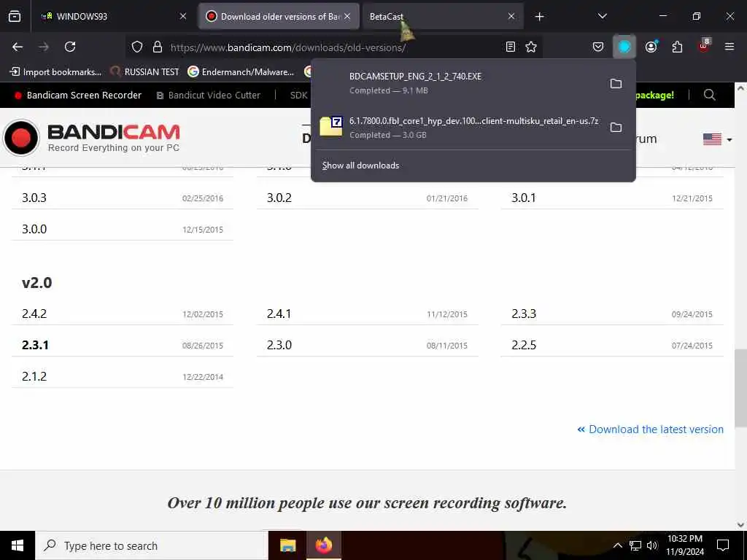Screen dimensions: 747x560
Task: Open Firefox application hamburger menu
Action: [729, 47]
